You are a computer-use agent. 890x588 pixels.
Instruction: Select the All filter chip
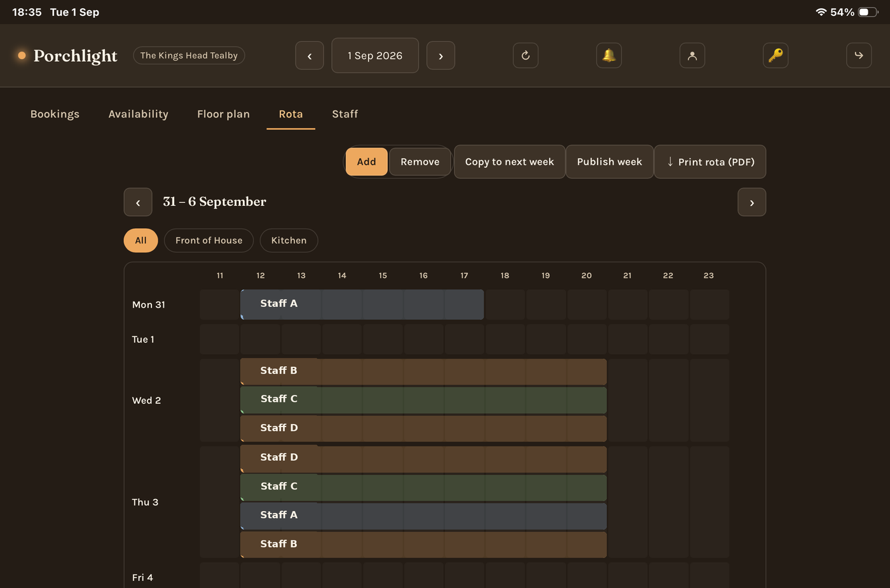point(140,240)
